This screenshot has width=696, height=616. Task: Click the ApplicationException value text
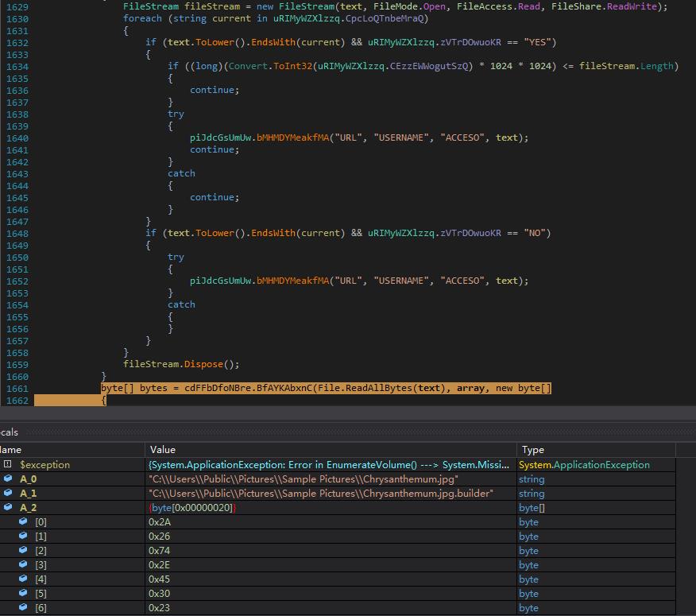point(328,464)
